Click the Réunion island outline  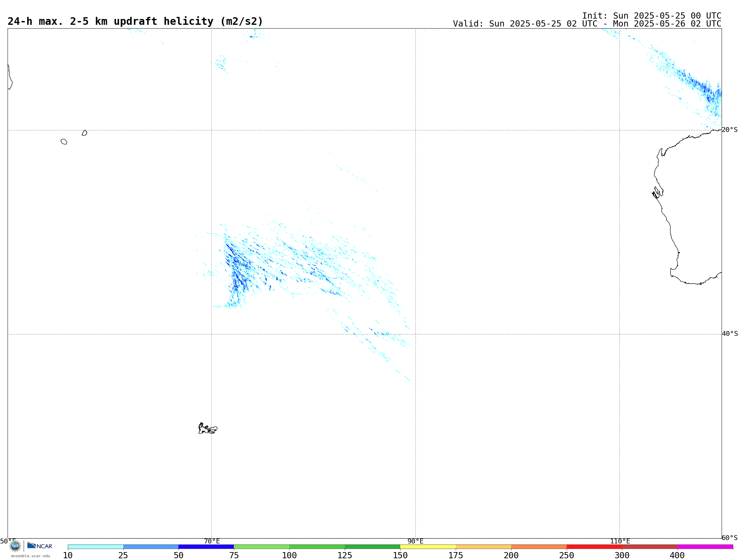(x=64, y=142)
